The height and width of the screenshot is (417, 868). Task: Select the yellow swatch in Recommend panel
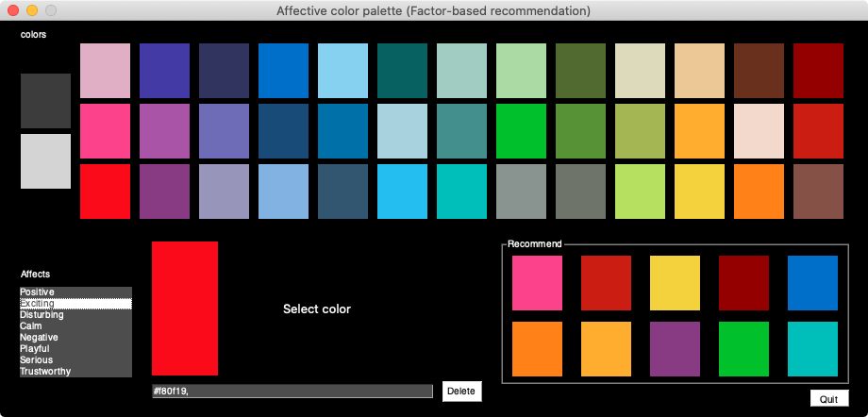pyautogui.click(x=675, y=283)
